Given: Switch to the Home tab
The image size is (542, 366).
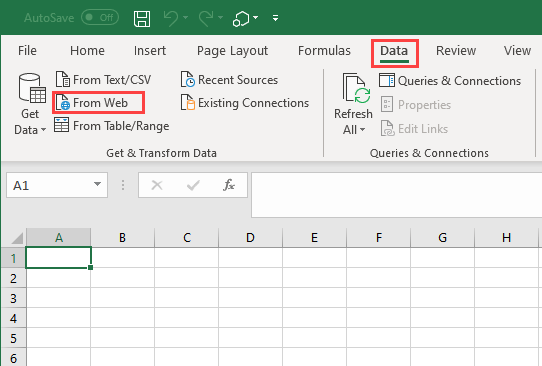Looking at the screenshot, I should pos(87,51).
